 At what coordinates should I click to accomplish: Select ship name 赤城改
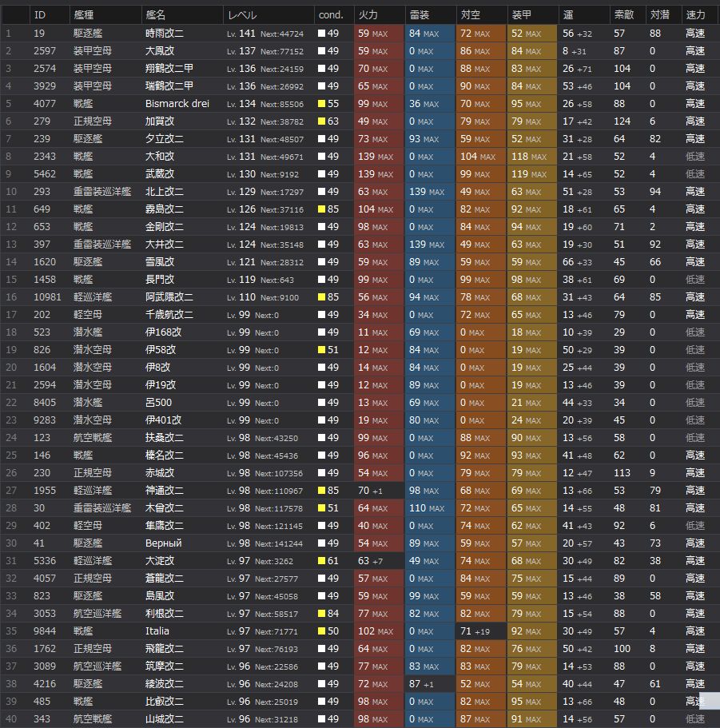pyautogui.click(x=160, y=473)
